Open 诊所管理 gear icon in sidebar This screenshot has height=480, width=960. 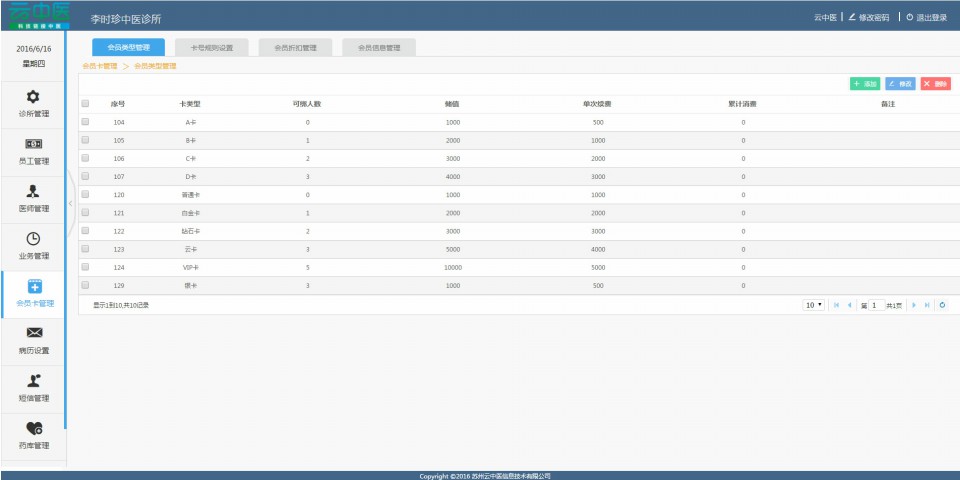point(33,97)
